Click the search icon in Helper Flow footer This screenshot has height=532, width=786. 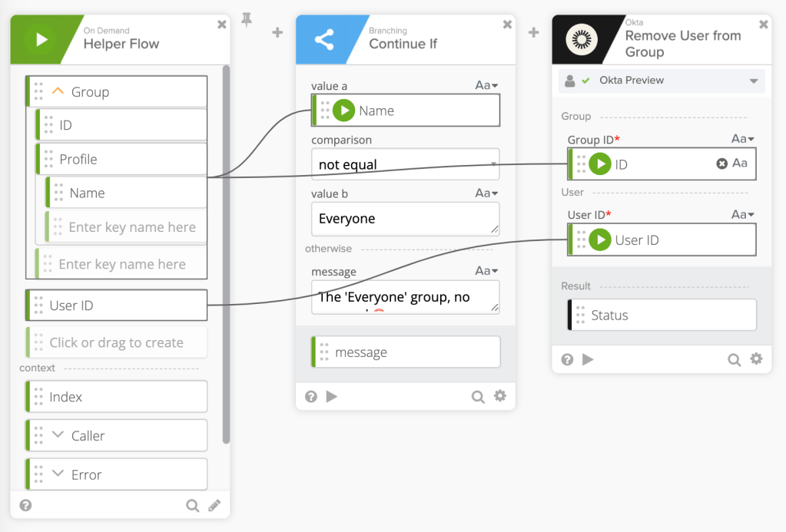[192, 505]
